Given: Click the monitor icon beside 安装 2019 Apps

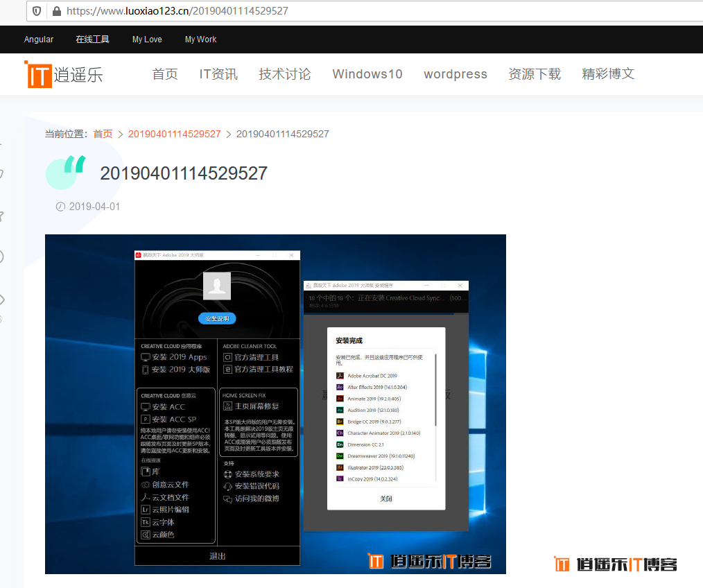Looking at the screenshot, I should point(146,357).
